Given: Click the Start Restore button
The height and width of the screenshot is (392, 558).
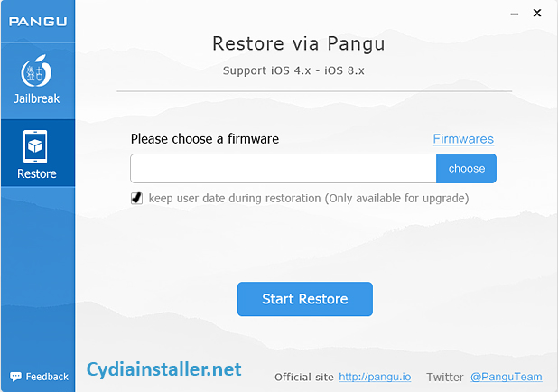Looking at the screenshot, I should pyautogui.click(x=304, y=299).
